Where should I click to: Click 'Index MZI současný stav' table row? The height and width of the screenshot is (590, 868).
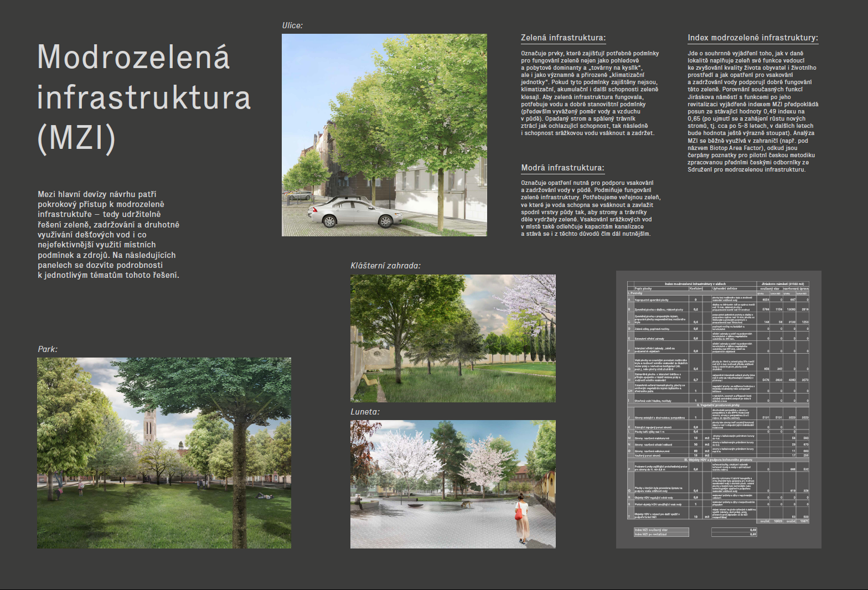[695, 530]
